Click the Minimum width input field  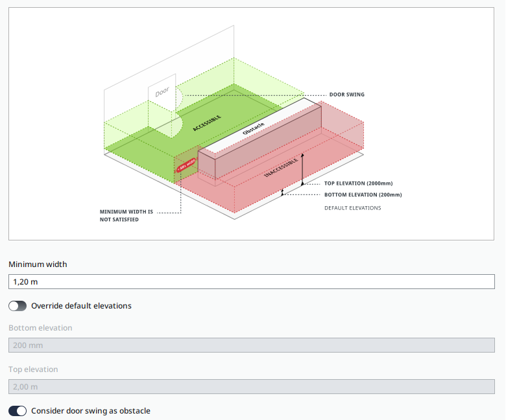(x=252, y=282)
